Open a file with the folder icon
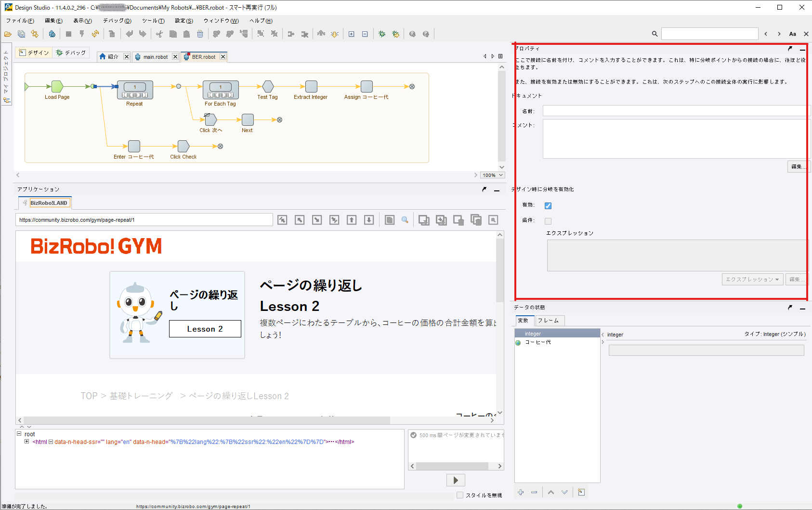The height and width of the screenshot is (510, 812). tap(8, 34)
